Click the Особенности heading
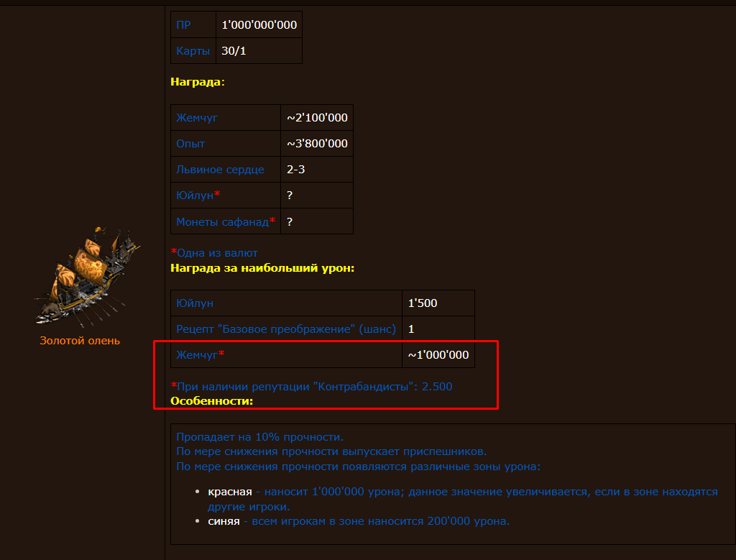The height and width of the screenshot is (560, 736). [212, 401]
